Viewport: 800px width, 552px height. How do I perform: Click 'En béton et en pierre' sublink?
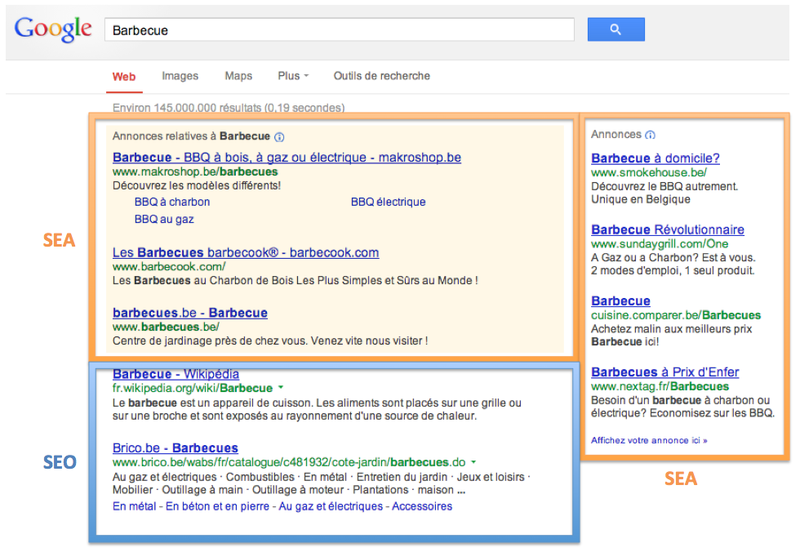[217, 507]
